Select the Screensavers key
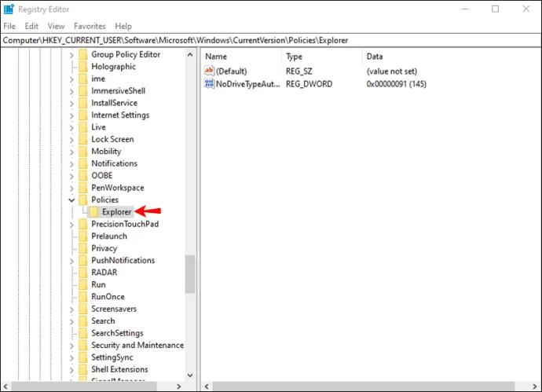The width and height of the screenshot is (542, 392). tap(114, 309)
